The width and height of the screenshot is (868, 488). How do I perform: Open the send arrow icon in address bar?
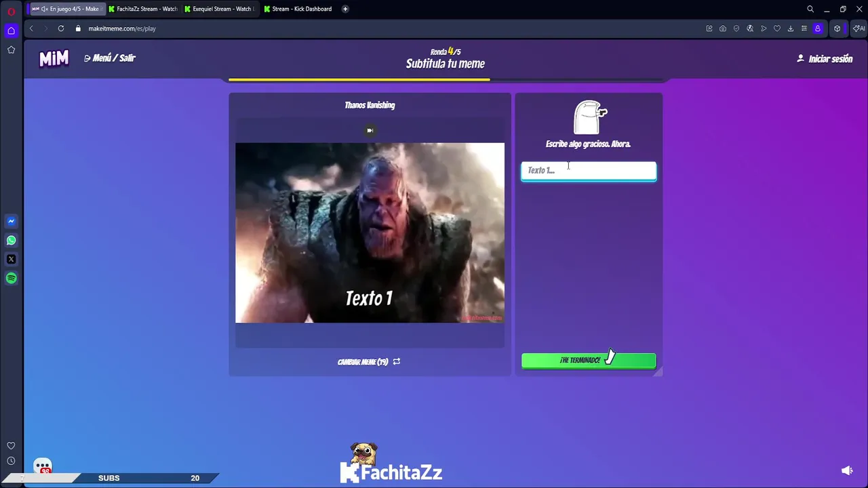coord(764,28)
